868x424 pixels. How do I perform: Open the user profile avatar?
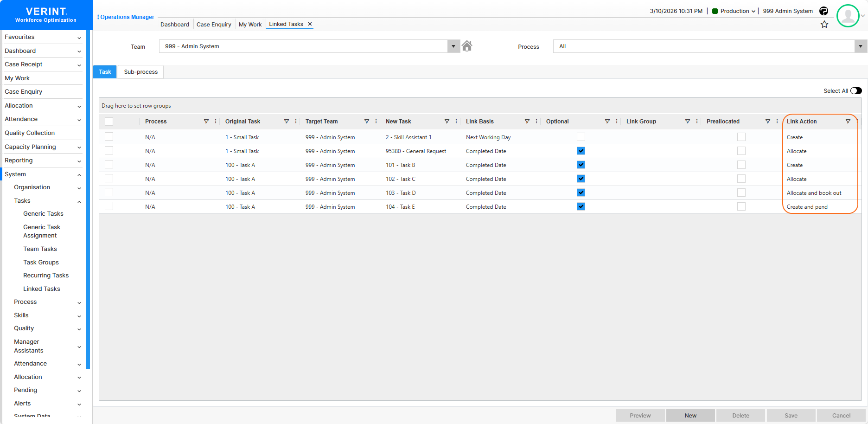tap(848, 16)
